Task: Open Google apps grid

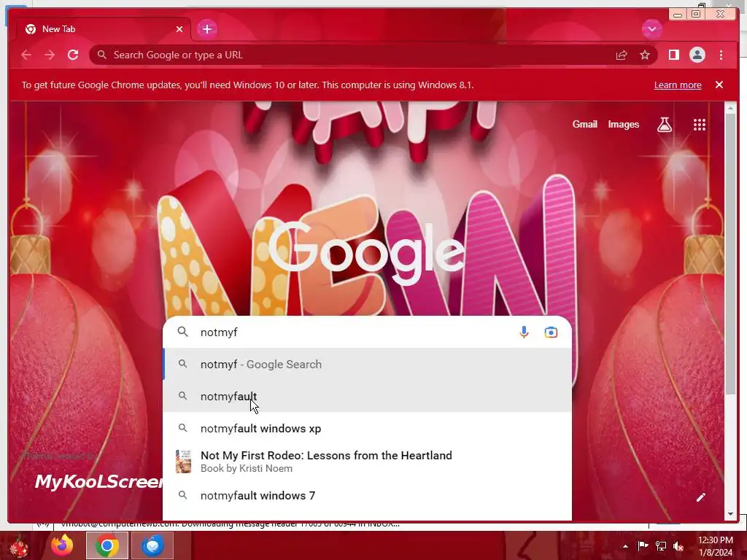Action: [x=700, y=124]
